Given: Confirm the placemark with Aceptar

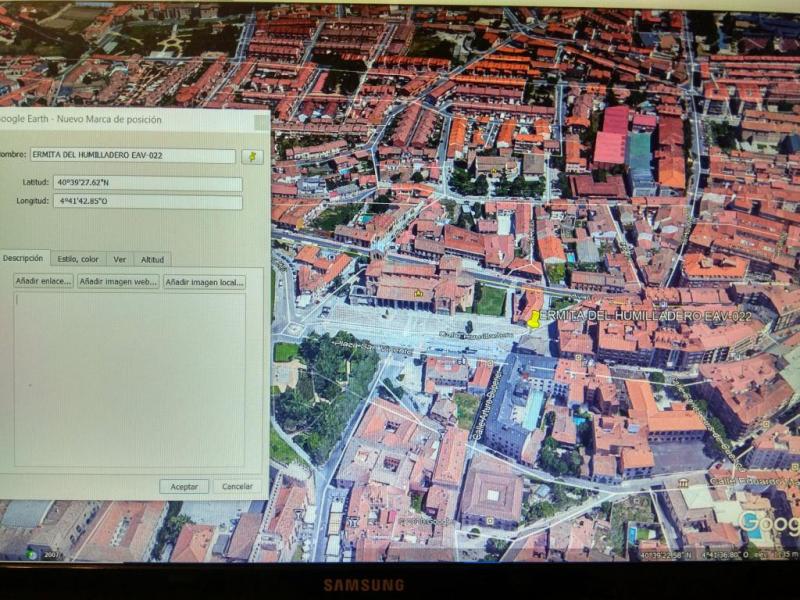Looking at the screenshot, I should pyautogui.click(x=184, y=486).
